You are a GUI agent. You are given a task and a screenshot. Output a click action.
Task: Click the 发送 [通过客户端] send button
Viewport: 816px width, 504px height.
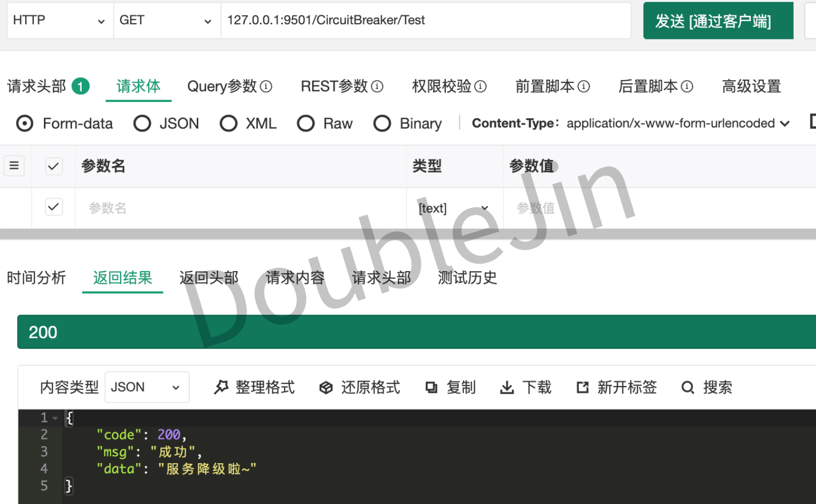click(718, 21)
